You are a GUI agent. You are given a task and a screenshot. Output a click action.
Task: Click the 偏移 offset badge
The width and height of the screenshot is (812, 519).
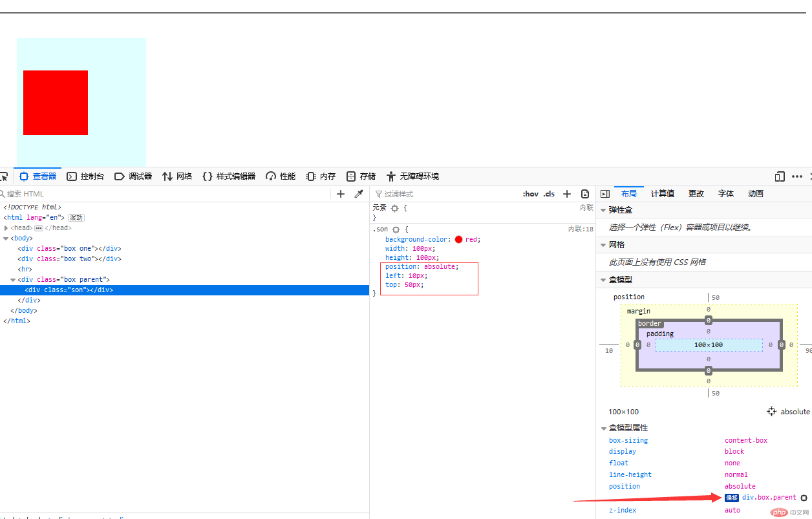point(732,498)
